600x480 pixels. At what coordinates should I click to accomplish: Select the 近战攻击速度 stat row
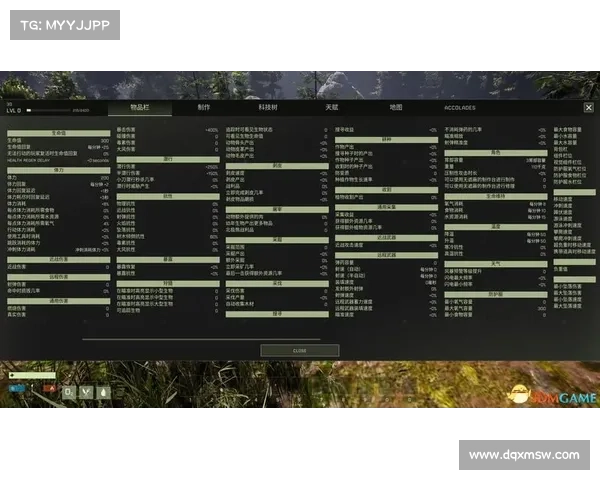pyautogui.click(x=386, y=245)
